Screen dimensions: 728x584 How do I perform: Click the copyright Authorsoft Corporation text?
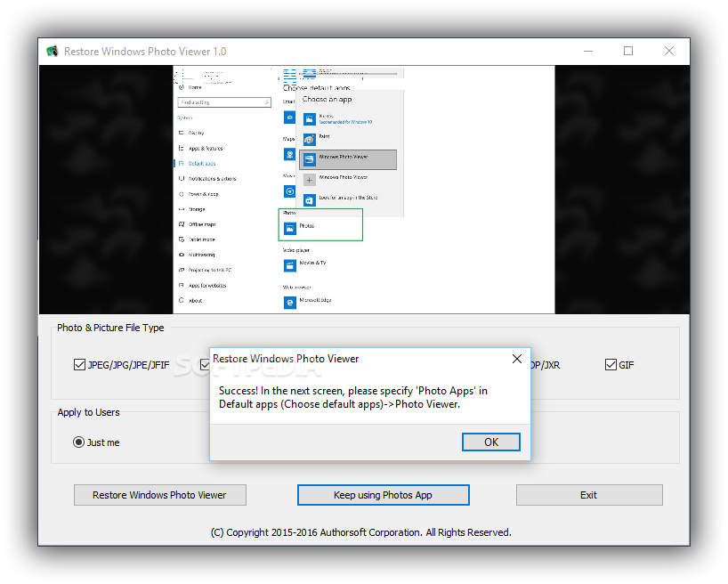coord(361,532)
